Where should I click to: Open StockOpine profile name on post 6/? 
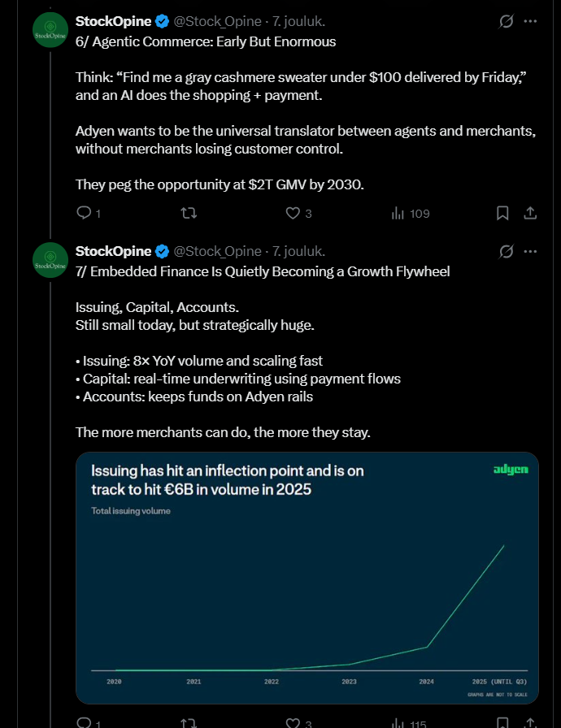click(x=114, y=21)
